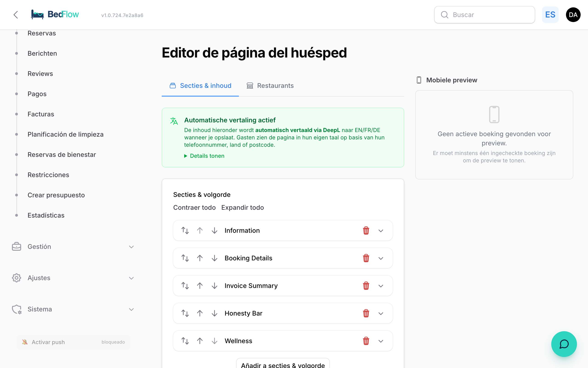Screen dimensions: 588x368
Task: Switch to the Restaurants tab
Action: click(x=270, y=86)
